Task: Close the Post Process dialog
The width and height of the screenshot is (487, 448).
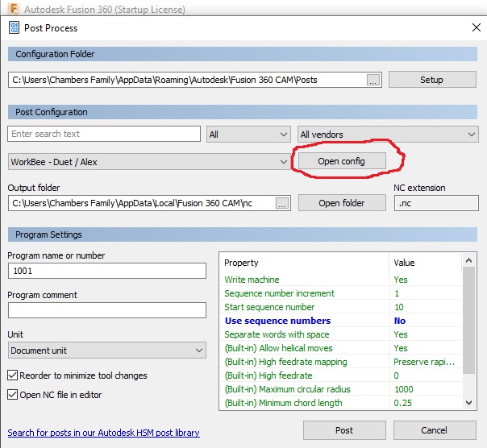Action: (475, 27)
